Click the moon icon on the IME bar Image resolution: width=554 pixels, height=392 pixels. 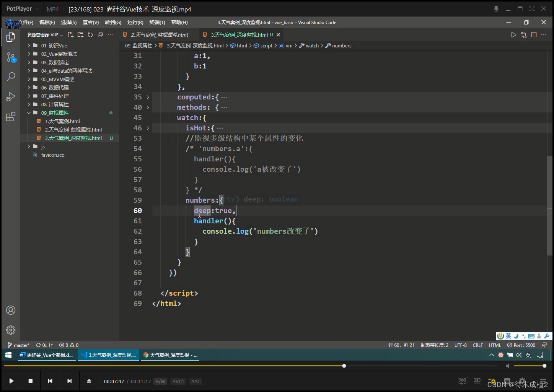pos(516,336)
